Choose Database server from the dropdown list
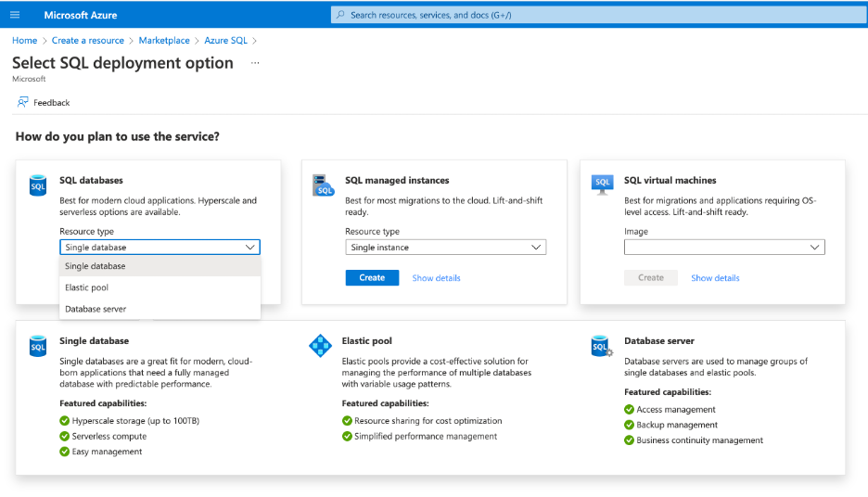Screen dimensions: 868x497 tap(96, 309)
